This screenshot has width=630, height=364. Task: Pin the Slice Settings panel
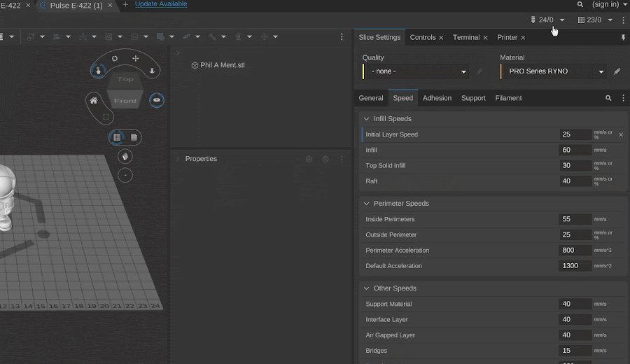click(x=623, y=38)
